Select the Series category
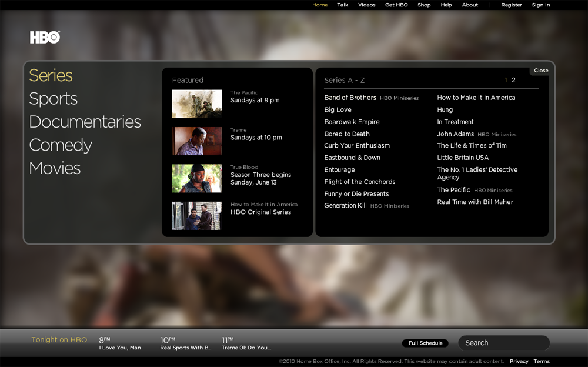Viewport: 588px width, 367px height. [51, 75]
